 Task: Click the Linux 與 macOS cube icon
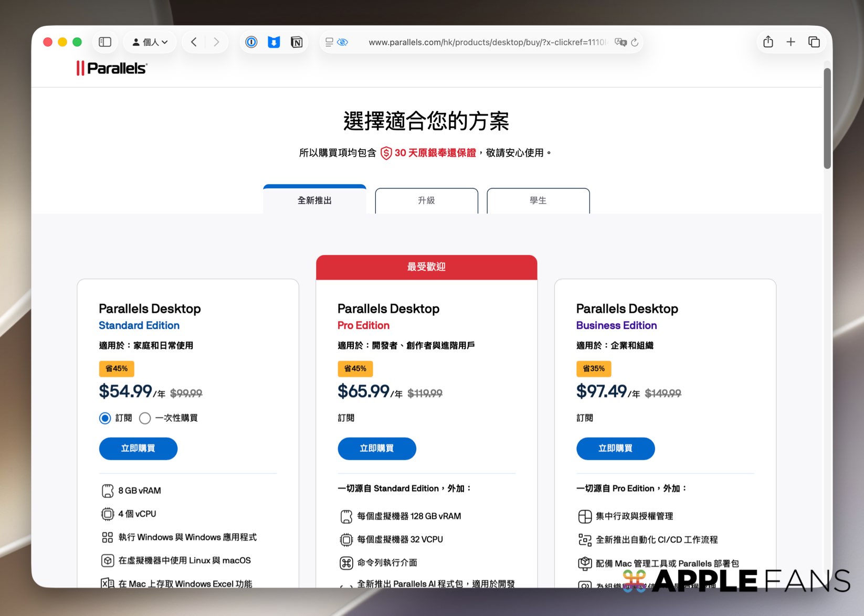point(108,560)
